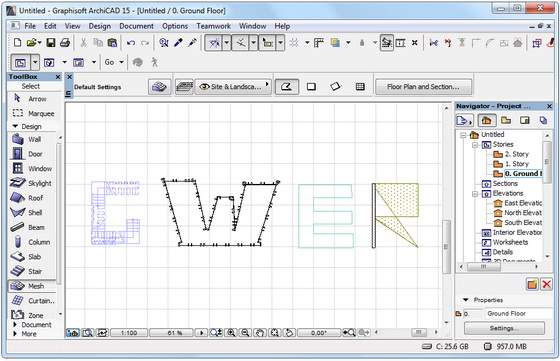Pick the Skylight tool
This screenshot has width=560, height=361.
click(x=31, y=183)
